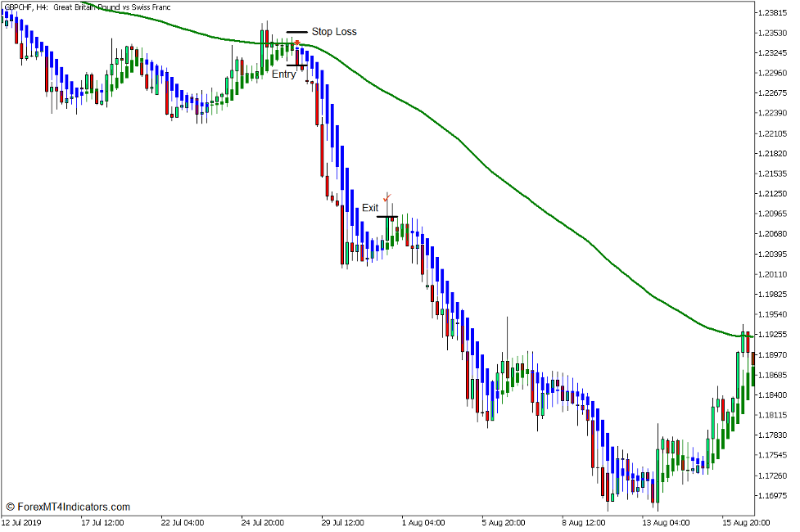The height and width of the screenshot is (532, 800).
Task: Click the '29 Jul 12:00' time label
Action: [343, 523]
